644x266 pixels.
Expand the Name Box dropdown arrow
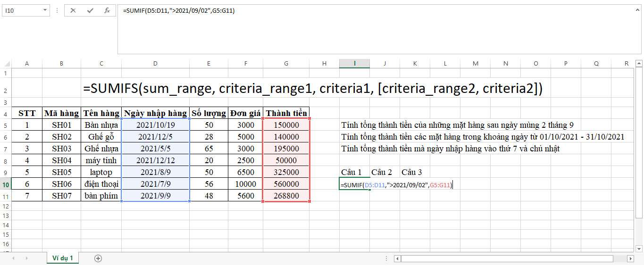tap(45, 10)
